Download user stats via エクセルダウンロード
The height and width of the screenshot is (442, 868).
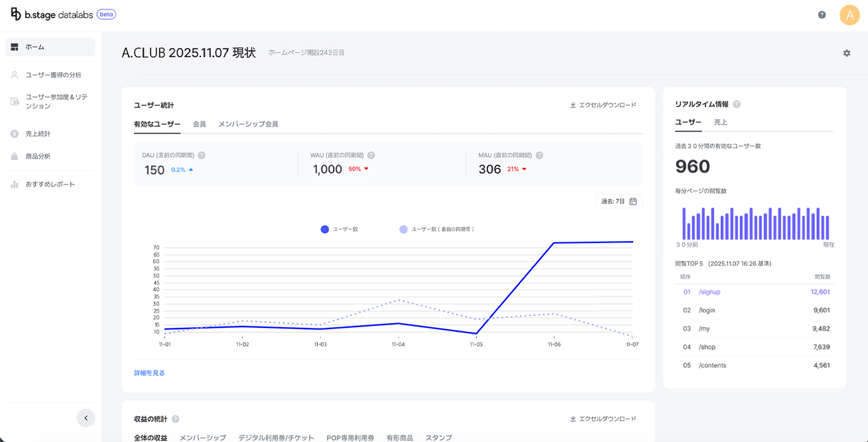[x=603, y=105]
